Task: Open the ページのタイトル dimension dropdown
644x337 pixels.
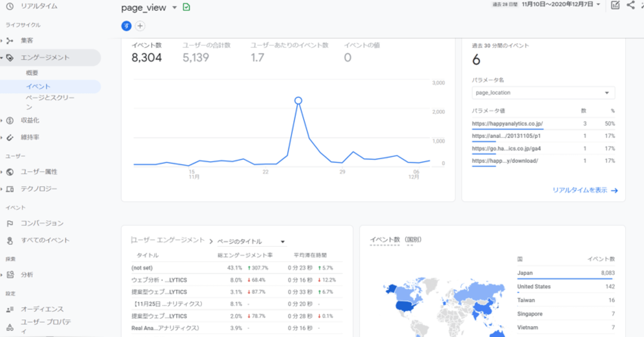Action: coord(252,241)
